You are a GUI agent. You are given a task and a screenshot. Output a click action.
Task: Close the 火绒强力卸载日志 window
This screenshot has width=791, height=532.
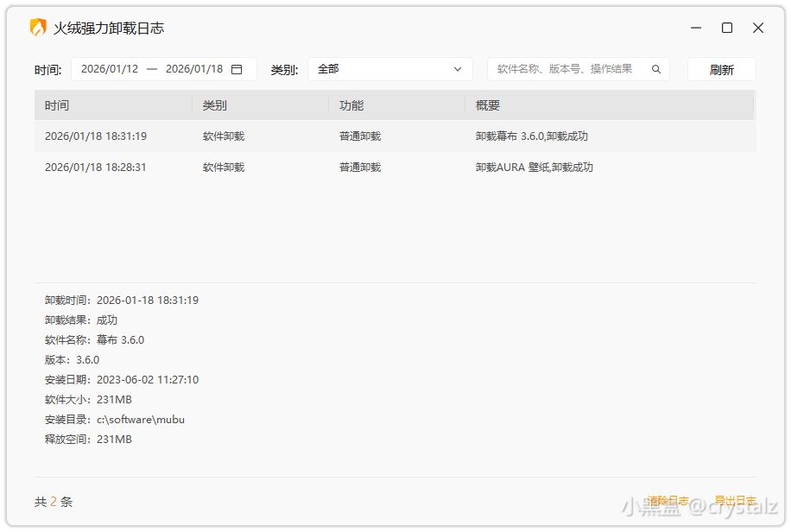click(x=757, y=28)
